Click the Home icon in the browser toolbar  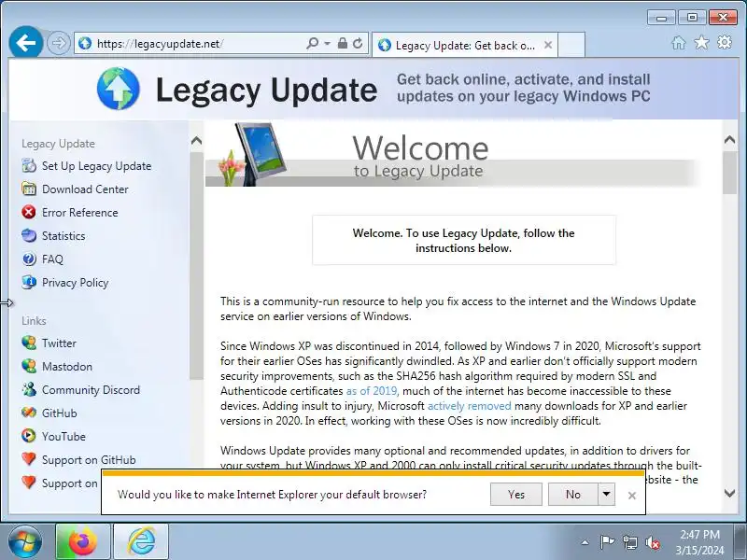pyautogui.click(x=679, y=43)
